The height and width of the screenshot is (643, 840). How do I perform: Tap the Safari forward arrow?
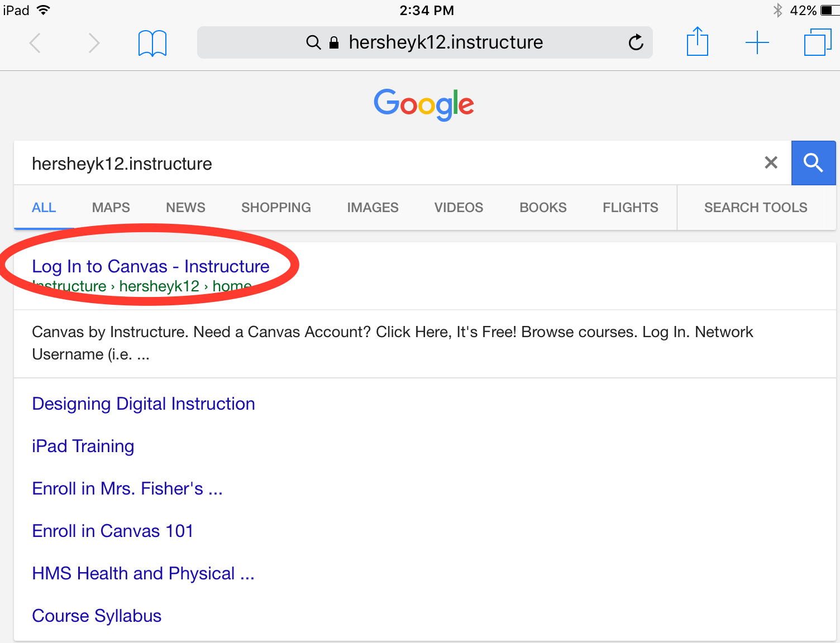pos(94,43)
